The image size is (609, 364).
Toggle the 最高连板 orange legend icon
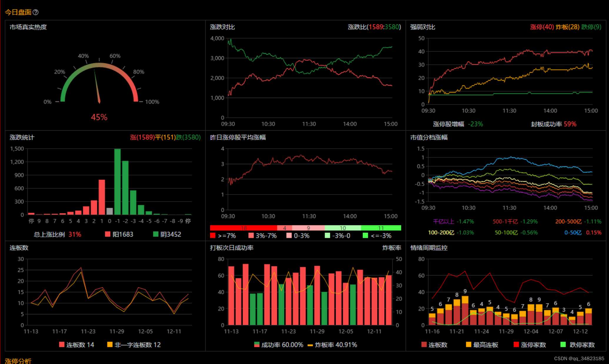[469, 345]
